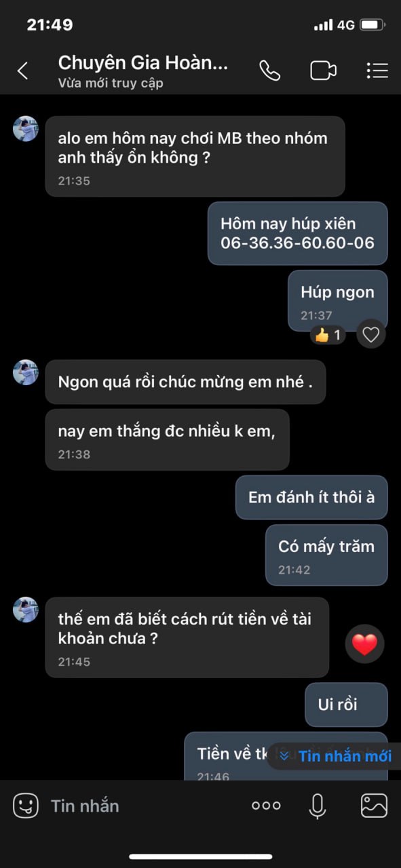Open the conversation options list menu
This screenshot has height=868, width=401.
[x=377, y=71]
